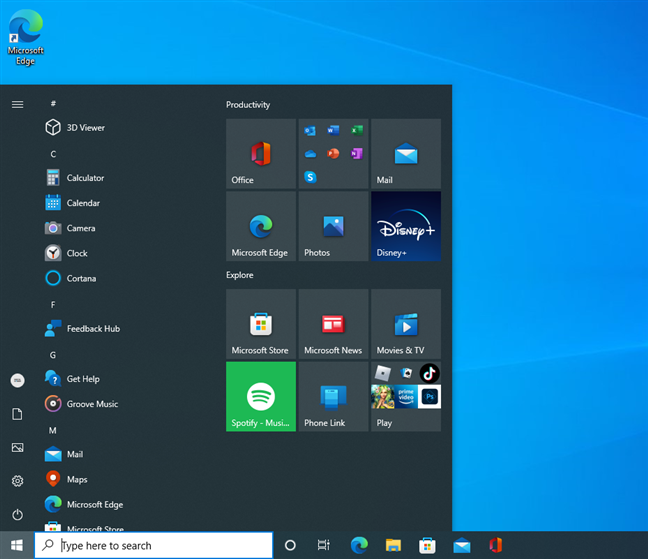Open Mail from the taskbar
Screen dimensions: 648x559
point(461,545)
